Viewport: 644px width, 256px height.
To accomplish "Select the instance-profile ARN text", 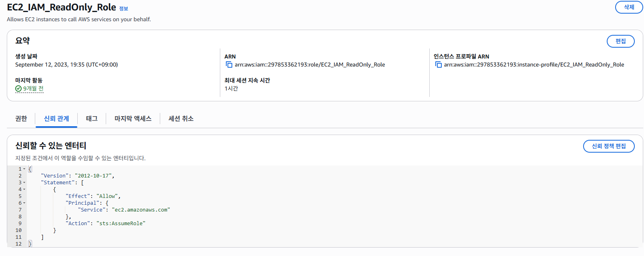I will tap(534, 65).
